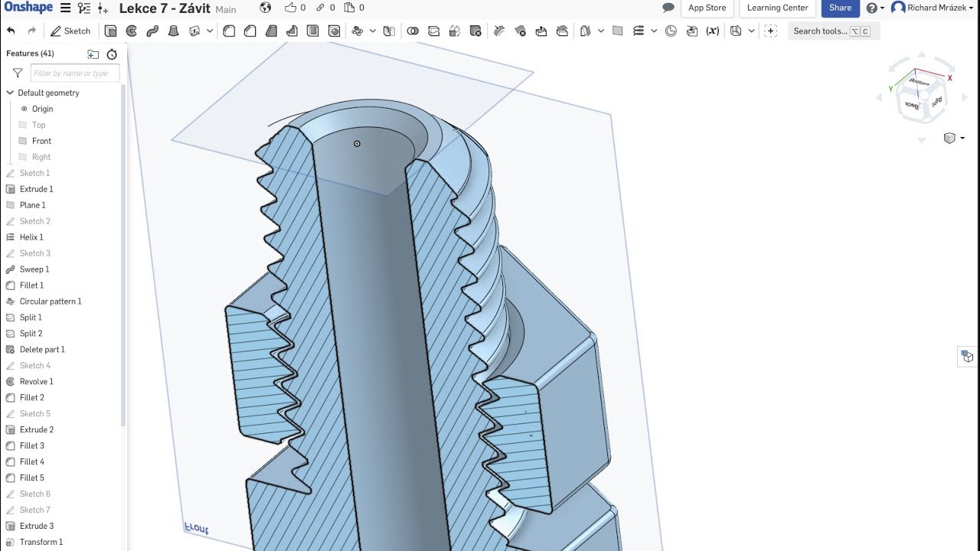Collapse the Default geometry group

point(10,93)
